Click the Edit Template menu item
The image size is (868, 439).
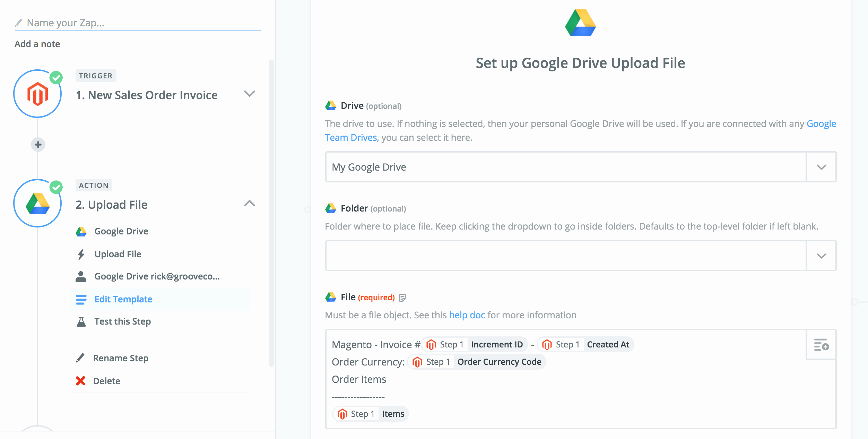pyautogui.click(x=123, y=299)
